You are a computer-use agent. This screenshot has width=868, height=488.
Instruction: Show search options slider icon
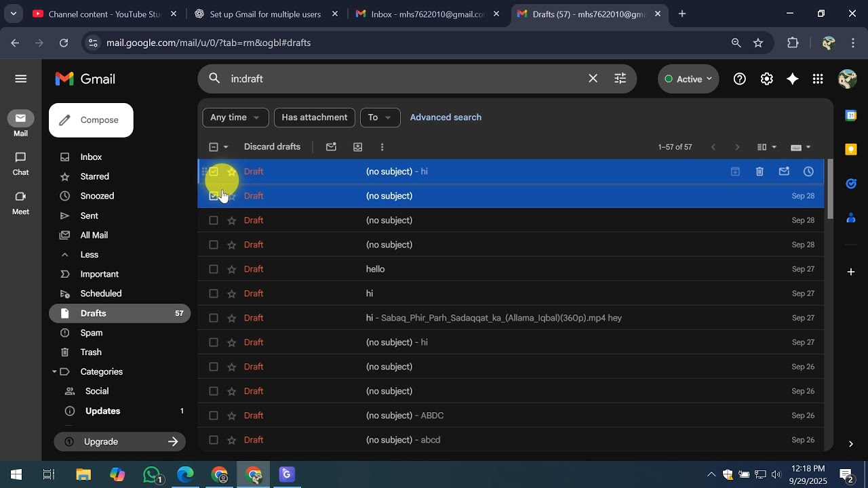(x=620, y=79)
